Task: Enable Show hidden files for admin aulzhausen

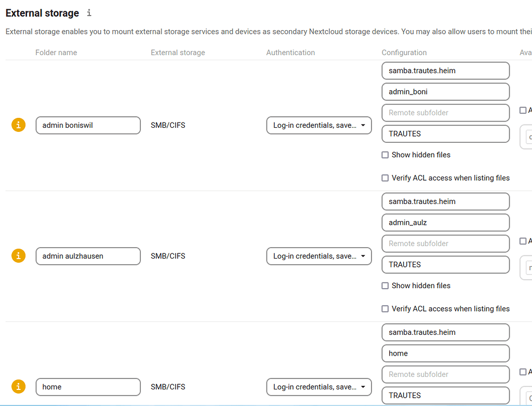Action: [385, 286]
